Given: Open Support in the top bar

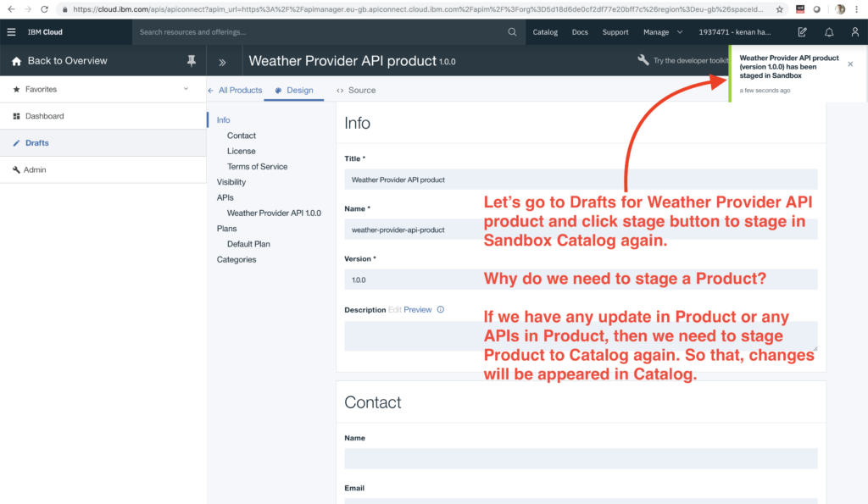Looking at the screenshot, I should point(615,32).
